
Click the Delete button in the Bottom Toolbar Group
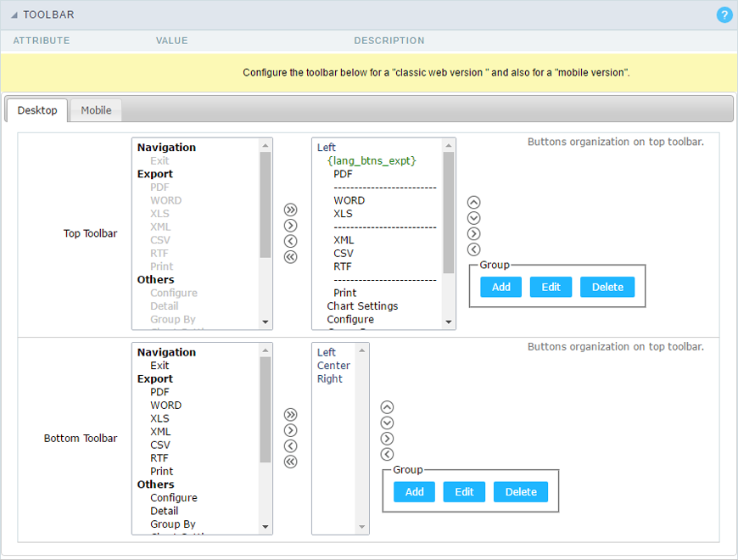520,491
